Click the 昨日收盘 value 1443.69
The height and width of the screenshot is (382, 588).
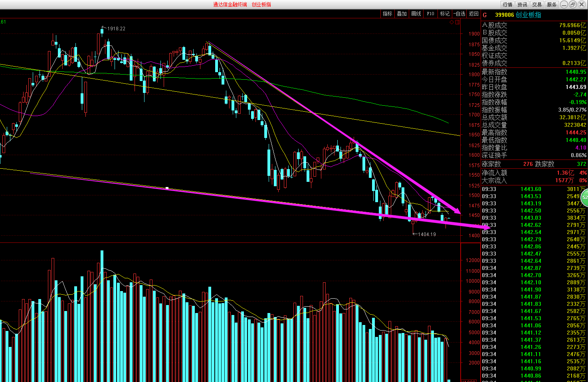click(x=576, y=87)
